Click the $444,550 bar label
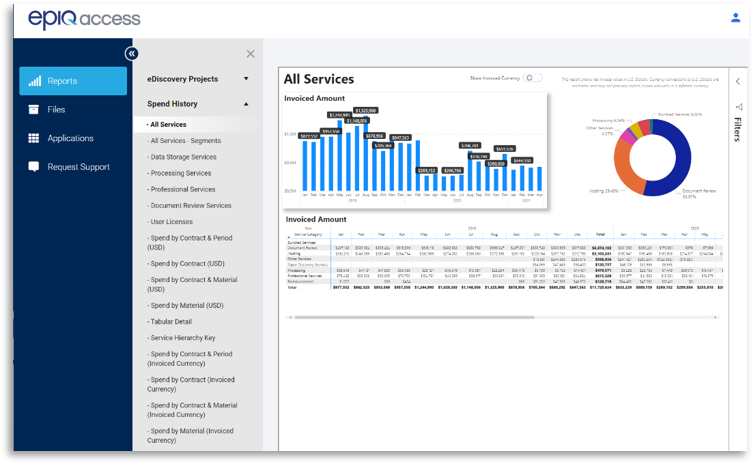 [522, 160]
